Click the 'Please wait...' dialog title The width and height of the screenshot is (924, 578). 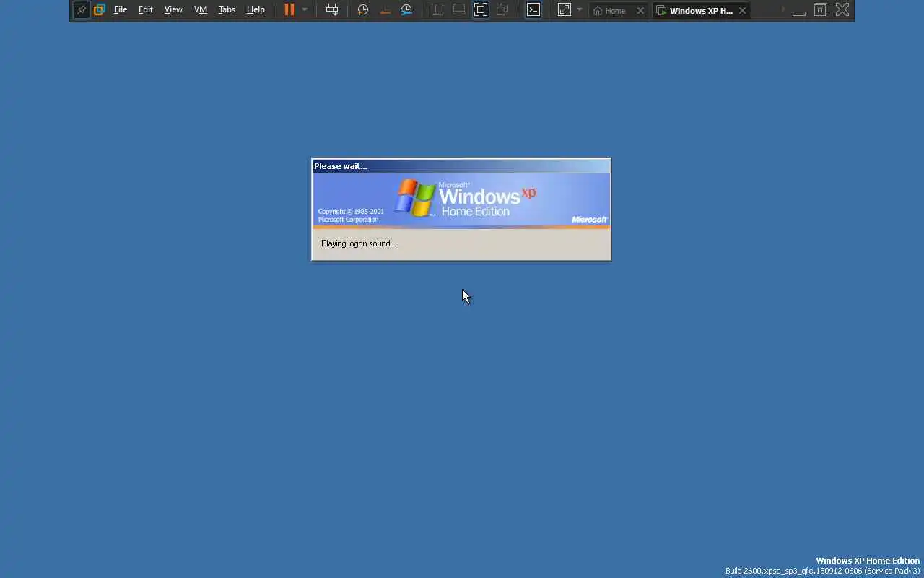(x=341, y=166)
